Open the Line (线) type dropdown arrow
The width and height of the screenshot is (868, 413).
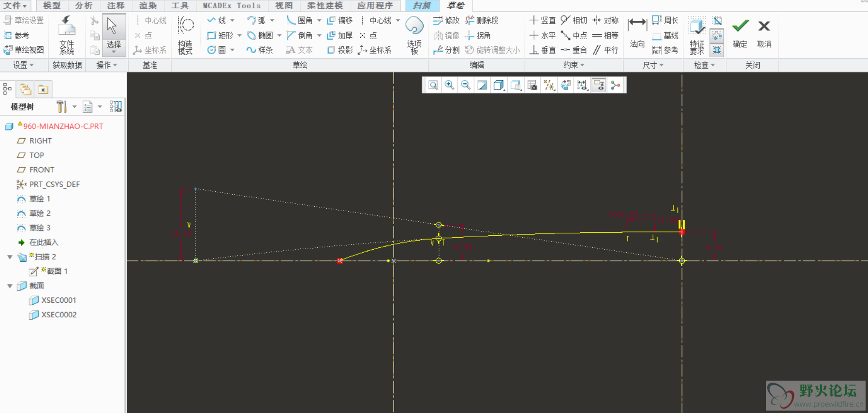[x=232, y=20]
